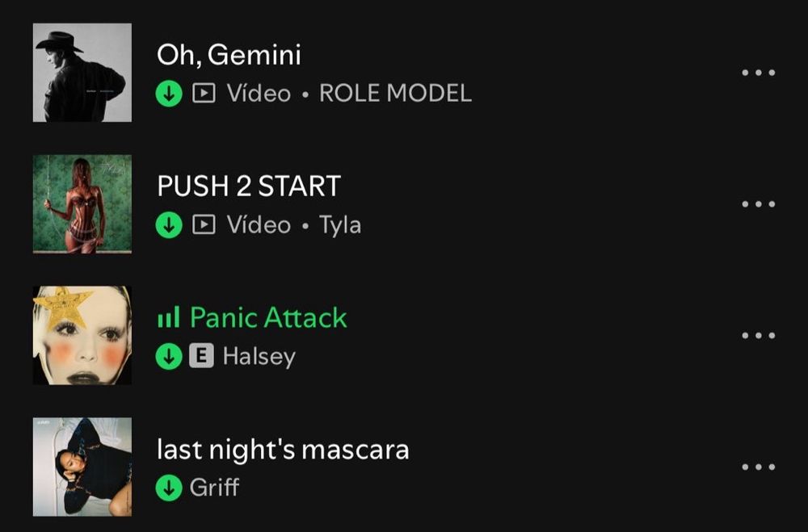Click the explicit E badge beside Halsey
Viewport: 808px width, 532px height.
[x=201, y=356]
